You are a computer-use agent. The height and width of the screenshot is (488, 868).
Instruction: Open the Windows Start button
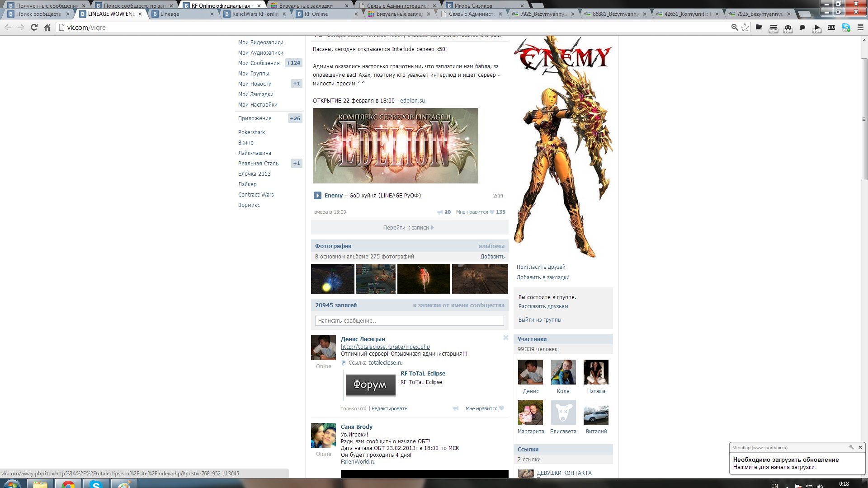pos(12,484)
